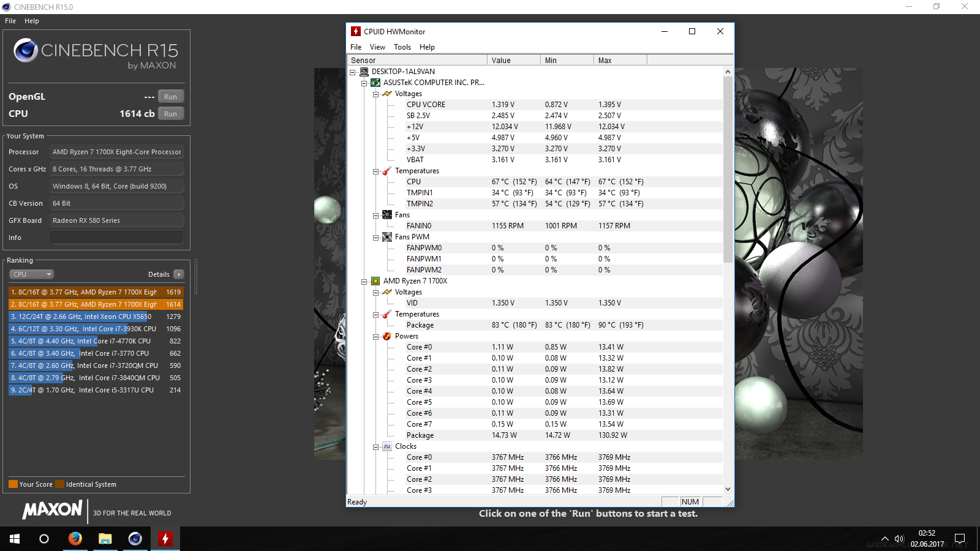Click the Ryzen temperatures thermometer icon

[x=387, y=314]
